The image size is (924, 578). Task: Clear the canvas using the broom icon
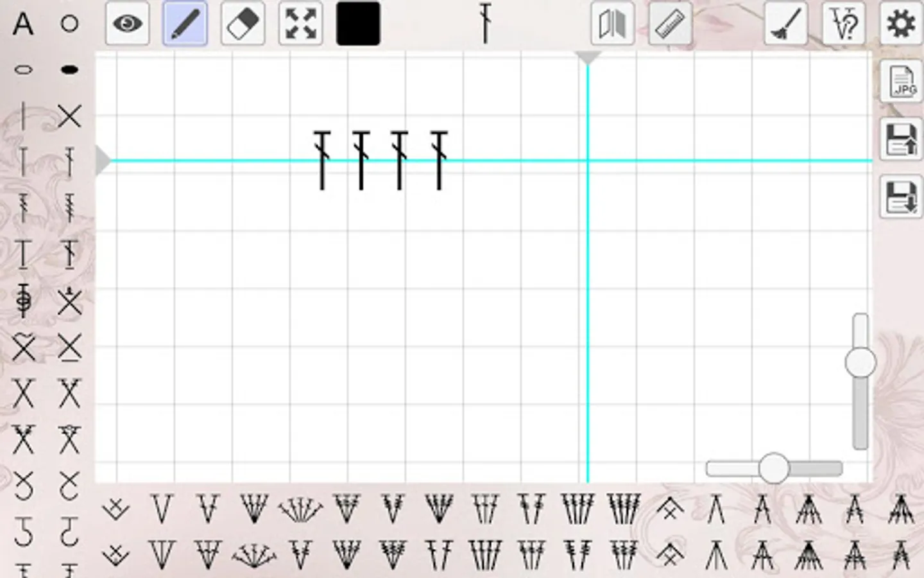pyautogui.click(x=785, y=23)
